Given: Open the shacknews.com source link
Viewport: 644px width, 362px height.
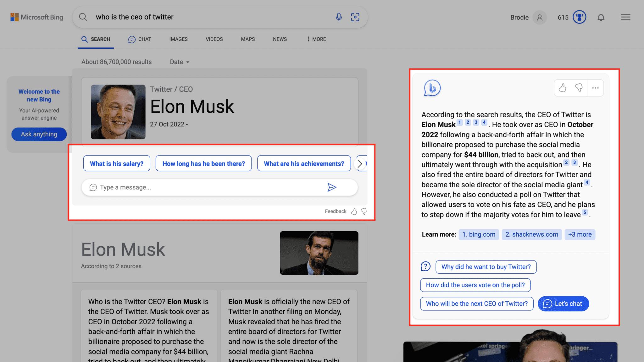Looking at the screenshot, I should [531, 234].
